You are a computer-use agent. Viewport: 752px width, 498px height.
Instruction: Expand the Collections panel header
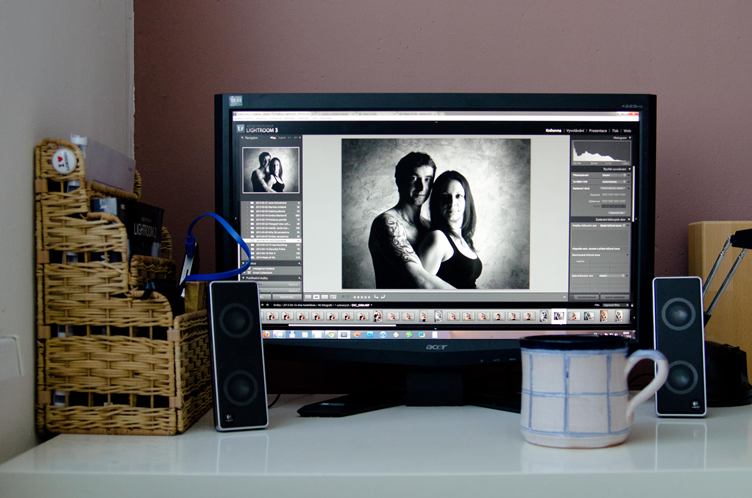[x=271, y=264]
